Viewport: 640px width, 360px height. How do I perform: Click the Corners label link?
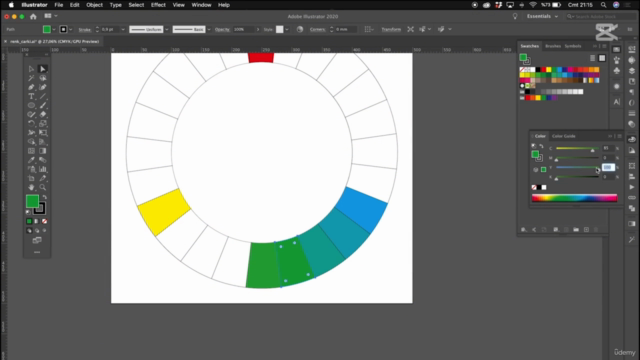tap(317, 29)
